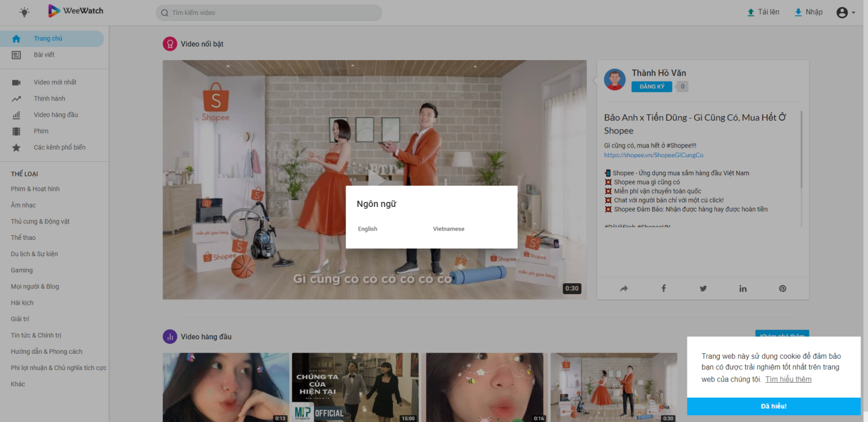Toggle the theme with the lightbulb icon
Viewport: 868px width, 422px height.
coord(24,12)
